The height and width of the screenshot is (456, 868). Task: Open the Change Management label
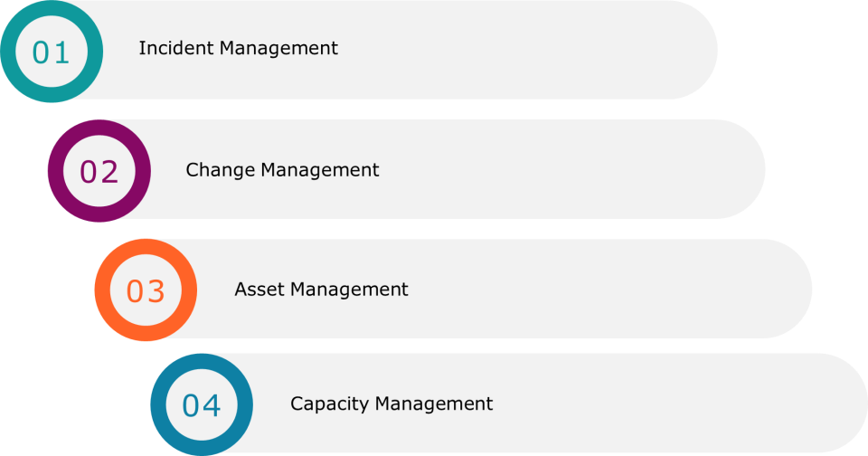pyautogui.click(x=282, y=170)
